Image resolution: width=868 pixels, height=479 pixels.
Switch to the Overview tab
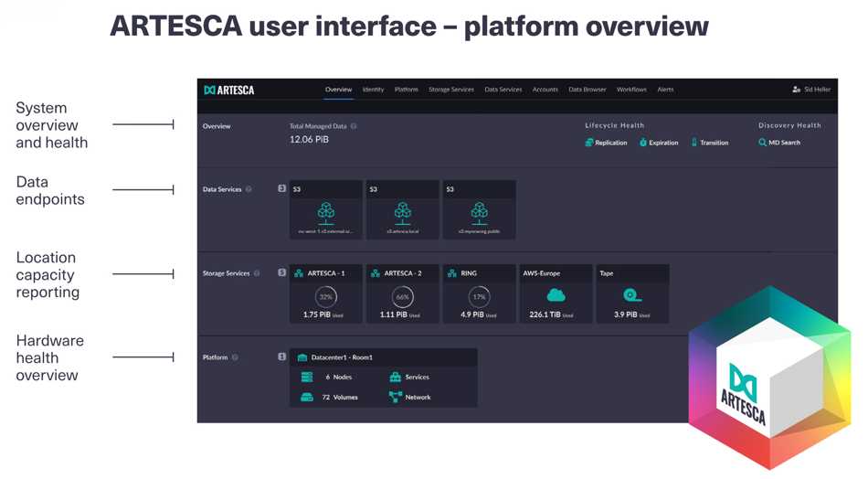(x=338, y=90)
